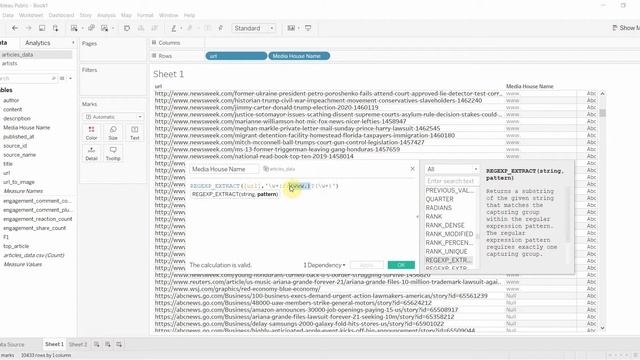Viewport: 640px width, 360px height.
Task: Open the Format menu
Action: (x=145, y=15)
